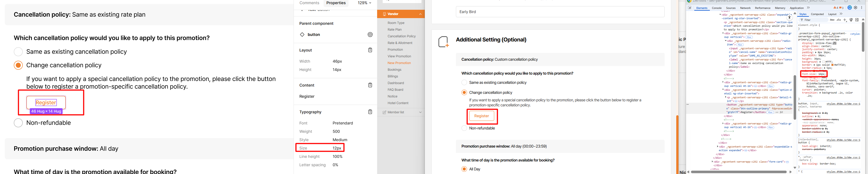Collapse the Vendor sidebar menu
The image size is (868, 174).
coord(420,14)
